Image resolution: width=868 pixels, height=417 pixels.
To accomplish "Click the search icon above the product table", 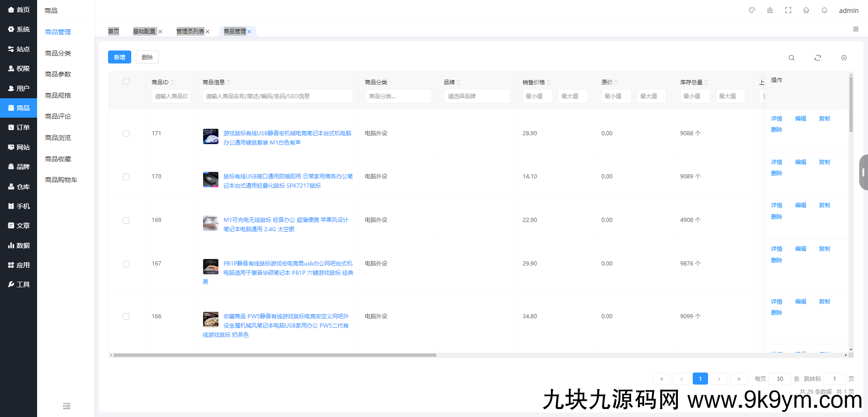I will [x=791, y=57].
